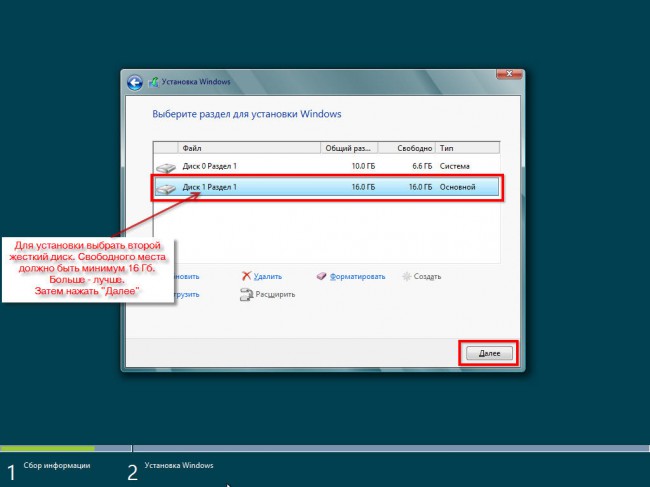Click the Сбор информации step label
The height and width of the screenshot is (487, 650).
click(x=57, y=465)
